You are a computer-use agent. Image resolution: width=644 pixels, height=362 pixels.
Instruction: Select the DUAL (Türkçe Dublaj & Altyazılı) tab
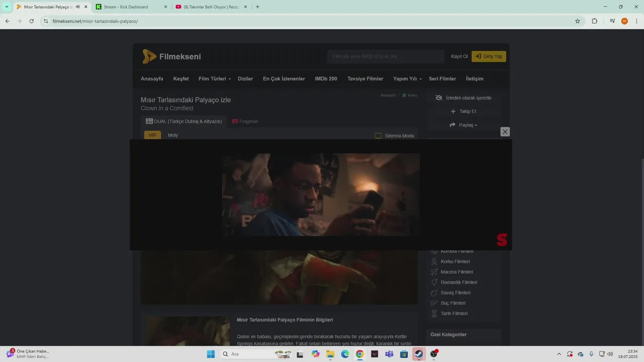pyautogui.click(x=184, y=121)
